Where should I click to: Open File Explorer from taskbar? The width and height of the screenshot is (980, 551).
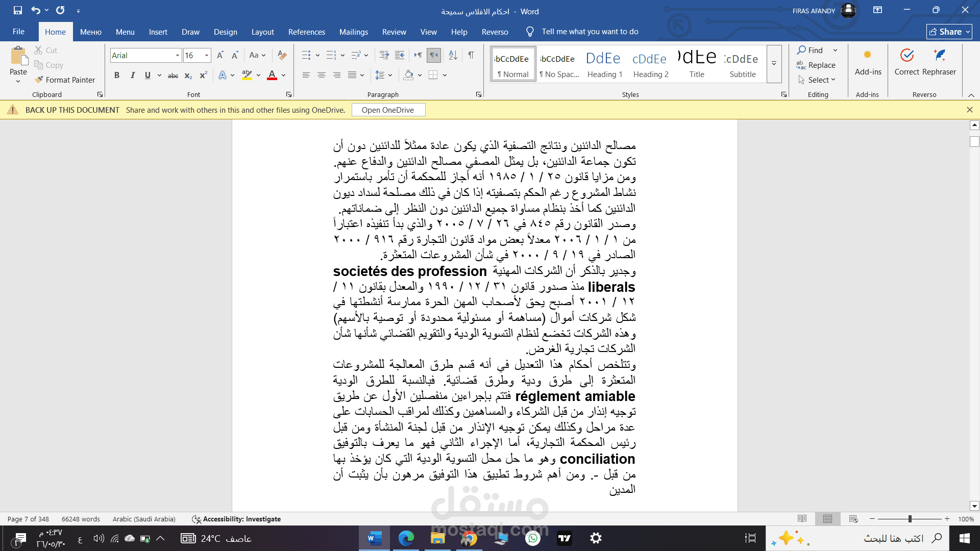tap(438, 538)
